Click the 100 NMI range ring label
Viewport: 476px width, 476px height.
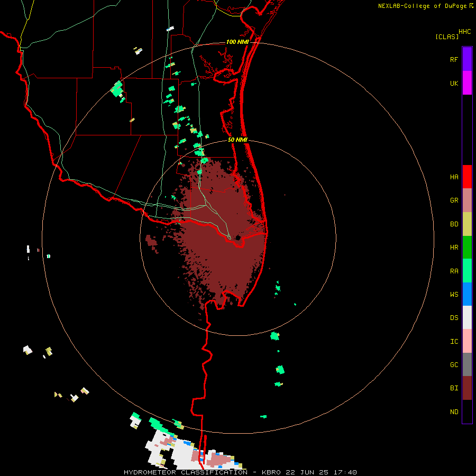(x=237, y=42)
